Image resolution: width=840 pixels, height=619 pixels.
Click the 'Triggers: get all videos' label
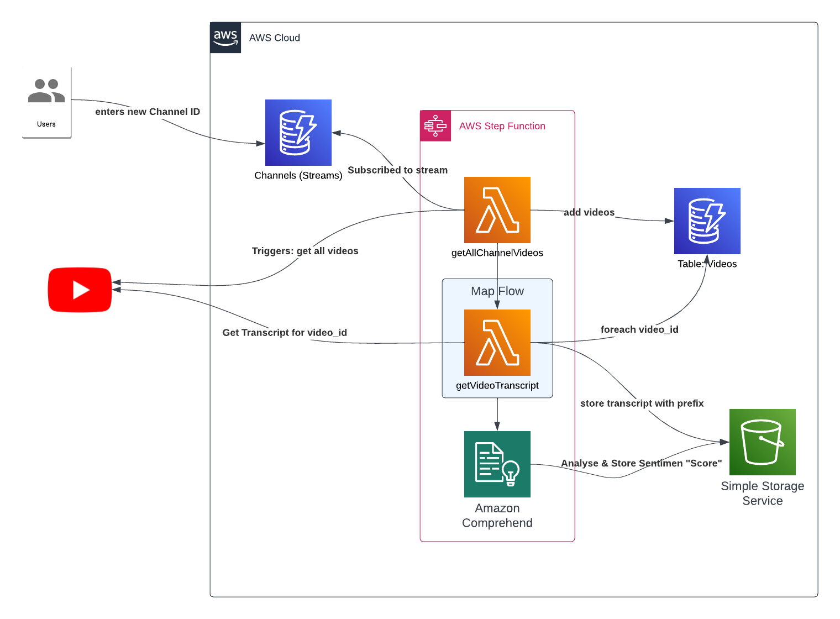(x=305, y=251)
